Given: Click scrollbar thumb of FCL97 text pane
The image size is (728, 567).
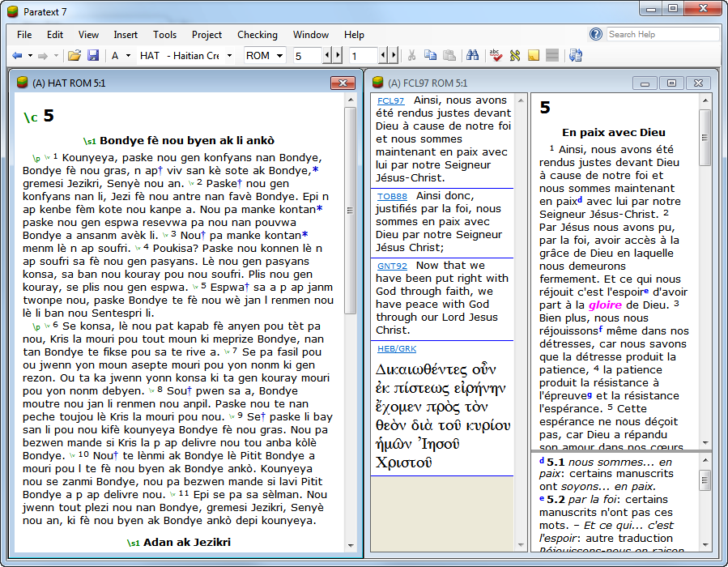Looking at the screenshot, I should point(705,138).
